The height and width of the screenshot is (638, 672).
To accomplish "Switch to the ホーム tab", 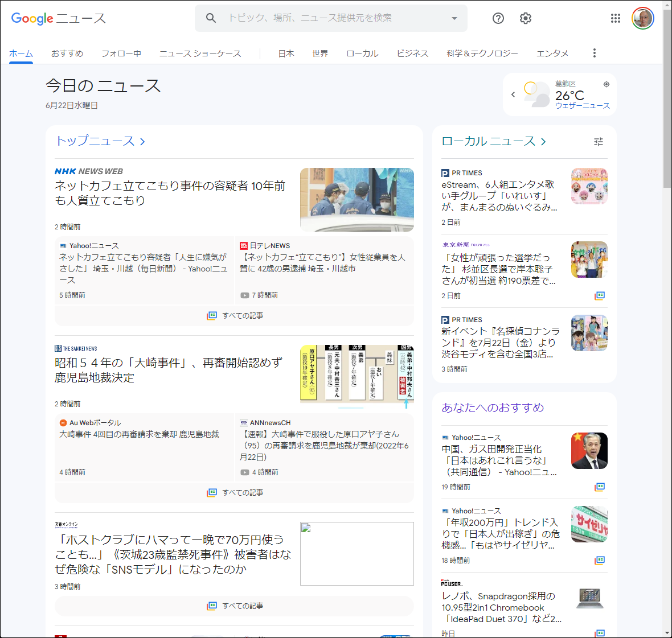I will (x=21, y=53).
